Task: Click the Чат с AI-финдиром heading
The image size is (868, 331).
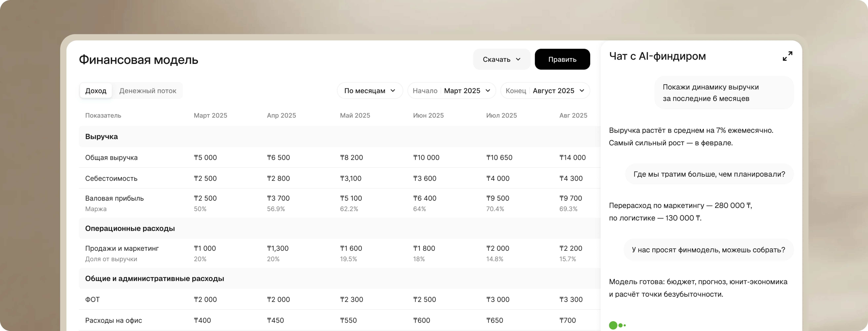Action: click(657, 56)
